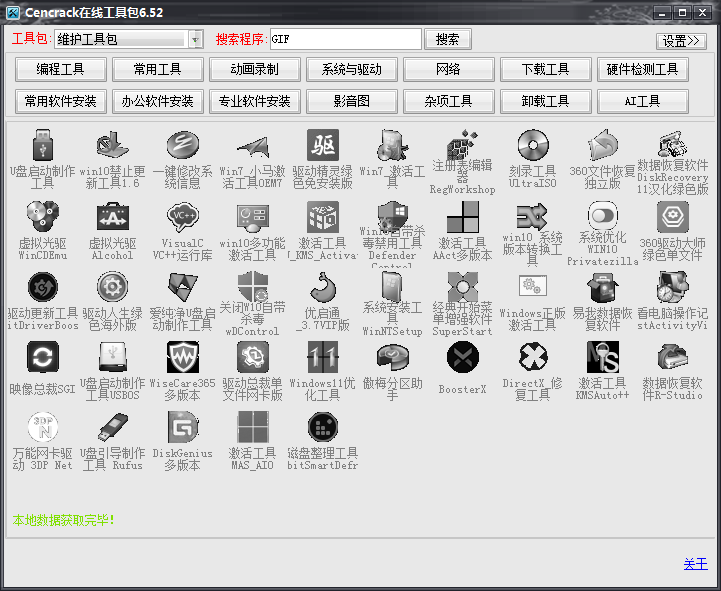Screen dimensions: 721x591
Task: Switch to 动画录制 category
Action: 255,69
